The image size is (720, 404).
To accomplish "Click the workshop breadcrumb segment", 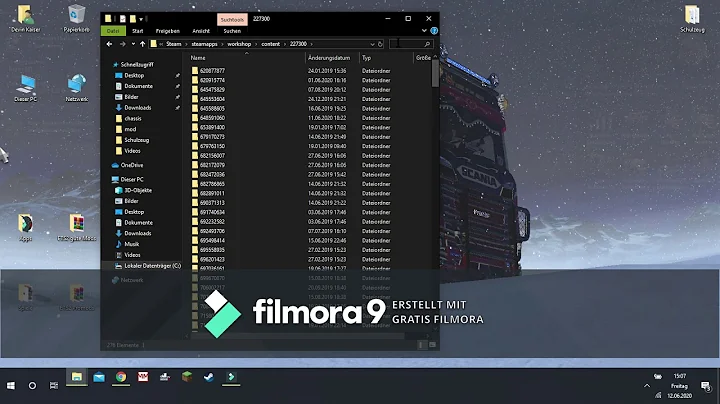I will [x=239, y=44].
